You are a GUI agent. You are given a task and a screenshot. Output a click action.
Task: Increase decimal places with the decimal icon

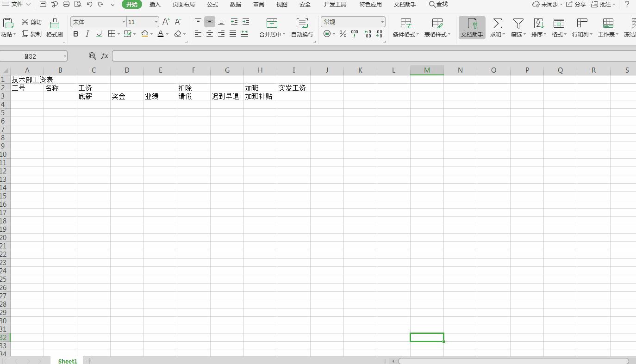pyautogui.click(x=367, y=34)
